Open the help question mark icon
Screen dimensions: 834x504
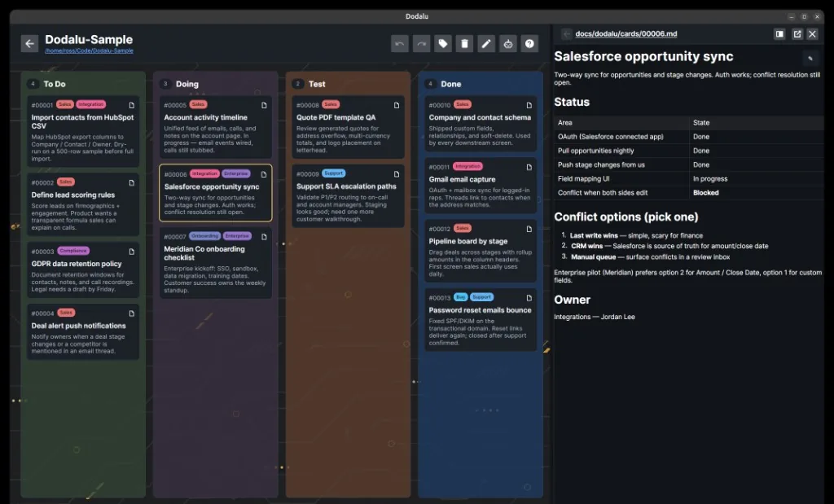click(529, 44)
